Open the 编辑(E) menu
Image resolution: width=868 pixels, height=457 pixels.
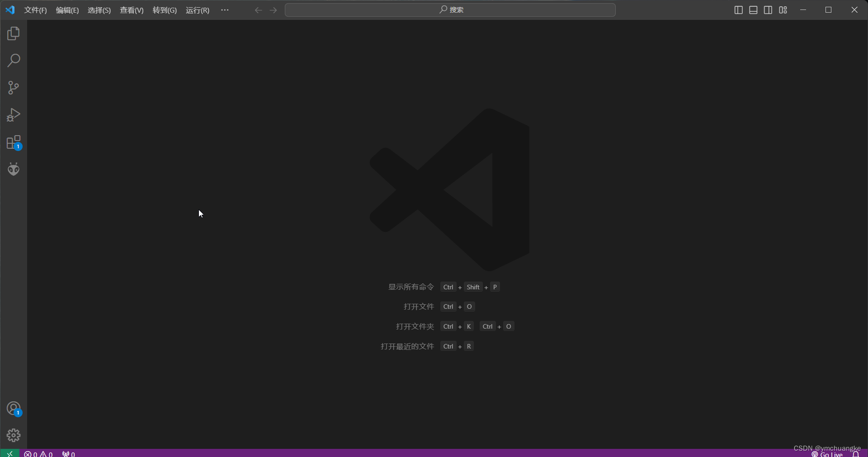coord(67,10)
